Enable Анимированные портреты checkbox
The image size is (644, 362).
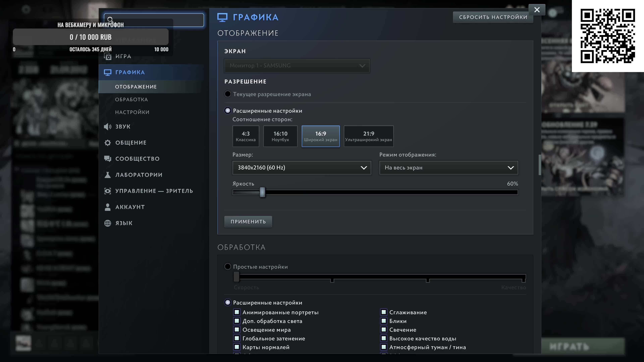pos(236,312)
